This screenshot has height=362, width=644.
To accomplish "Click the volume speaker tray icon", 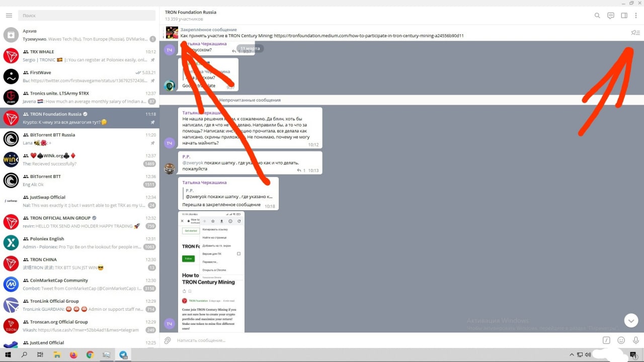I will click(587, 355).
